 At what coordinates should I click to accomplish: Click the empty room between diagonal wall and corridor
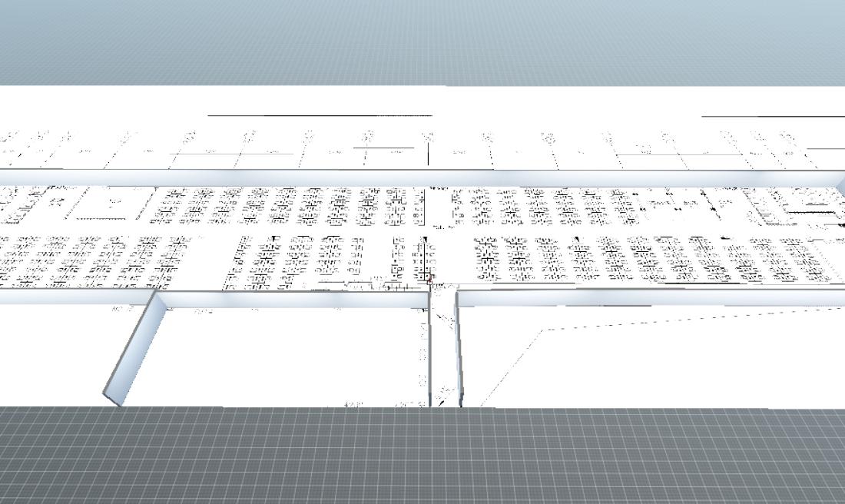click(292, 353)
